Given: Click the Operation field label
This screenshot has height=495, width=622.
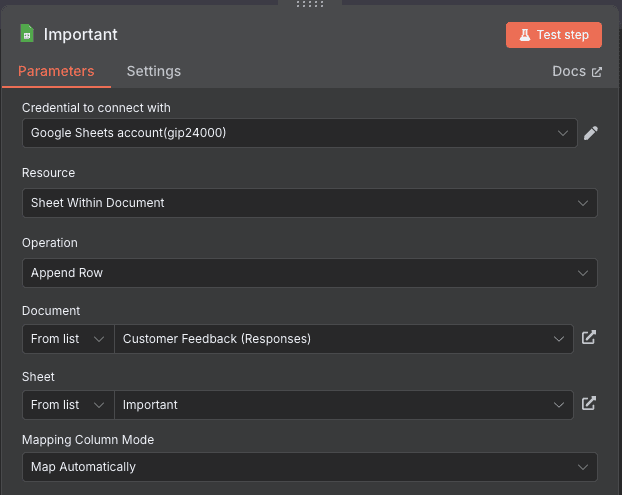Looking at the screenshot, I should [50, 243].
